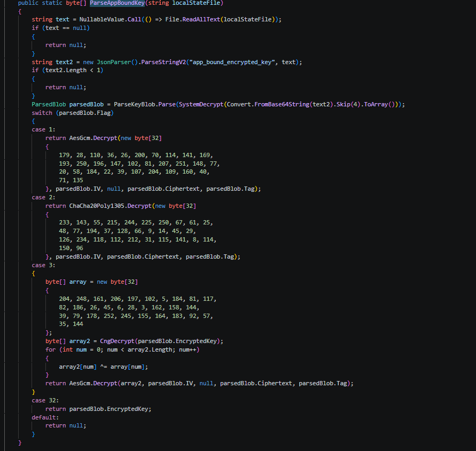Viewport: 476px width, 451px height.
Task: Click the ParsedBlob type name in the declaration
Action: coord(49,105)
